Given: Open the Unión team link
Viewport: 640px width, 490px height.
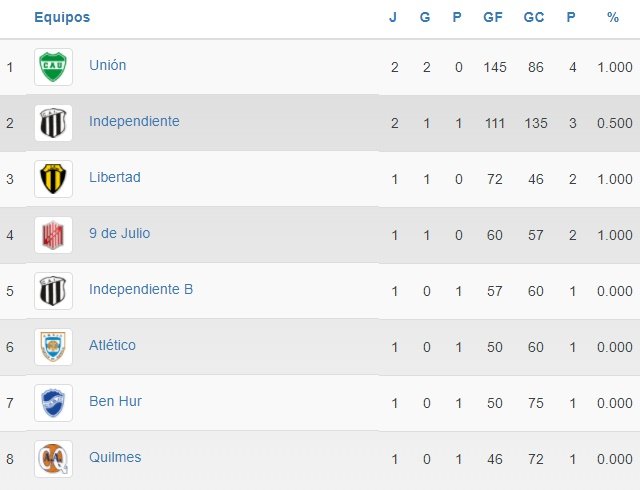Looking at the screenshot, I should point(108,65).
